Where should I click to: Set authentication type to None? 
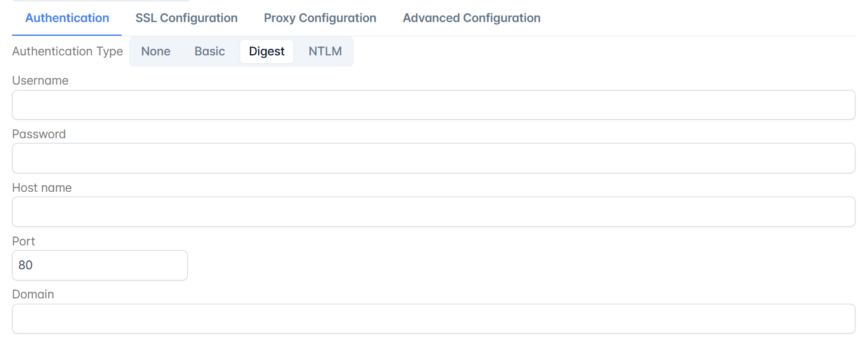click(x=156, y=51)
